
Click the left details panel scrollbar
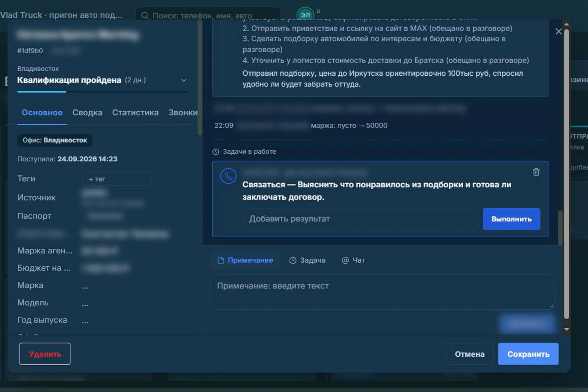(200, 77)
